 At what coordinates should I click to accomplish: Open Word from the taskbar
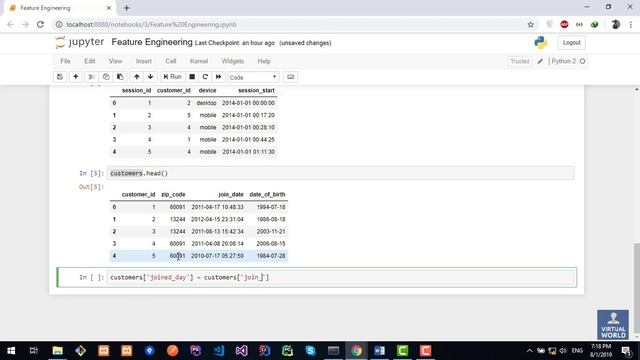[379, 351]
